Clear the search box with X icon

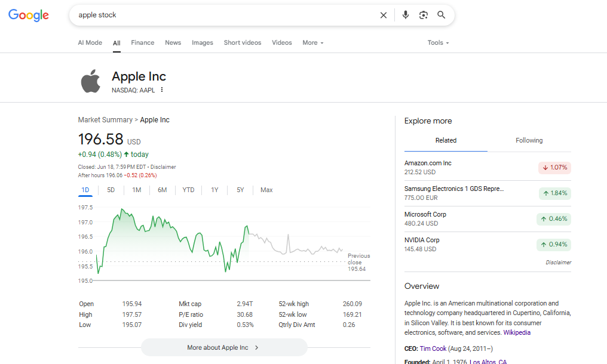click(383, 15)
